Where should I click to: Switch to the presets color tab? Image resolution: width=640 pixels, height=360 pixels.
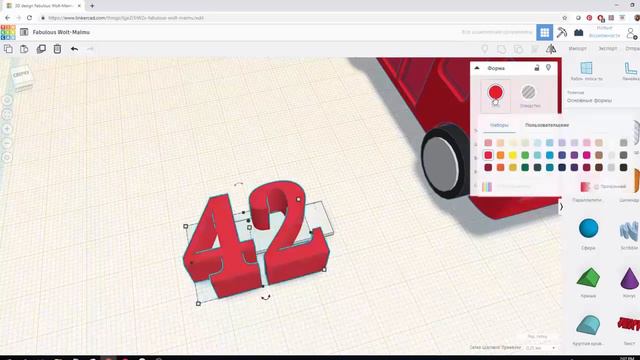pos(499,125)
